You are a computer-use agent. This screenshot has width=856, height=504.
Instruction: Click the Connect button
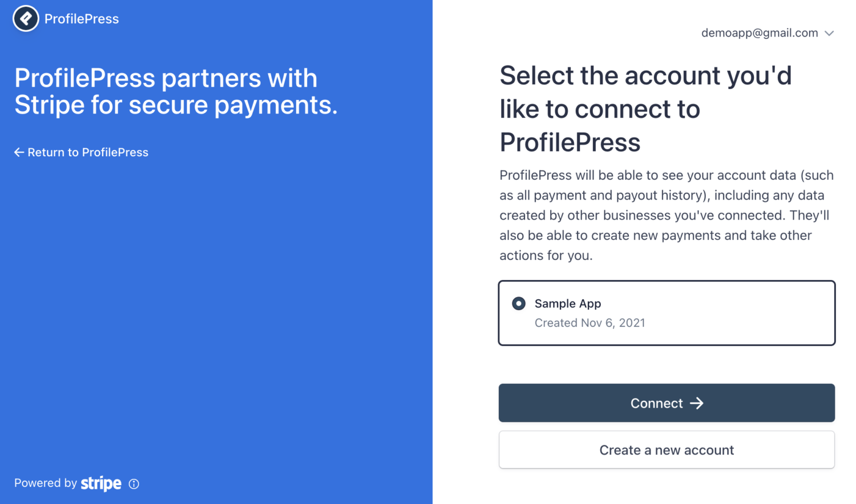click(x=667, y=403)
